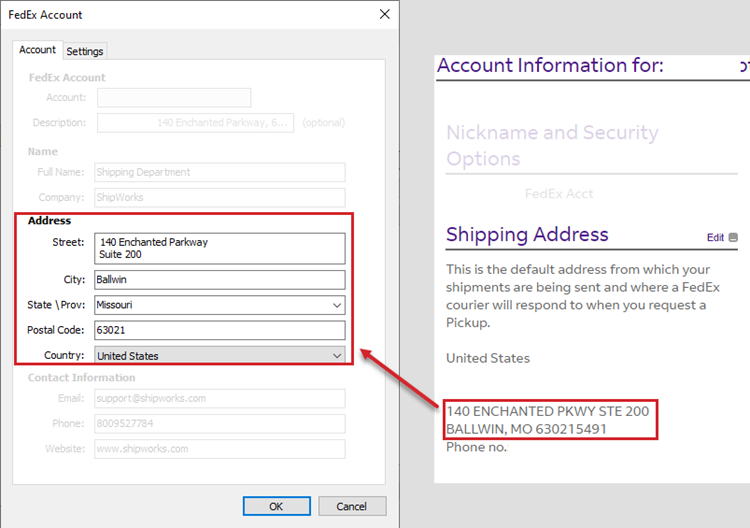This screenshot has width=750, height=528.
Task: Switch to the Settings tab
Action: [85, 51]
